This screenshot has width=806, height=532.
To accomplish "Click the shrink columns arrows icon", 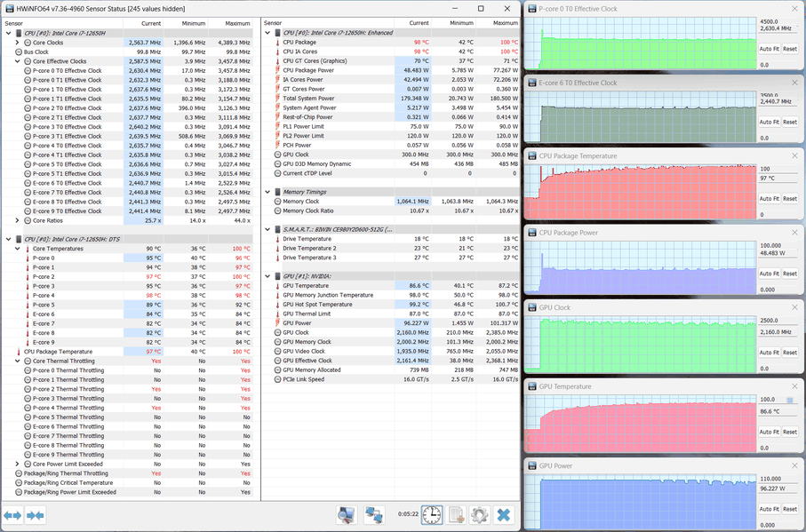I will [x=36, y=515].
